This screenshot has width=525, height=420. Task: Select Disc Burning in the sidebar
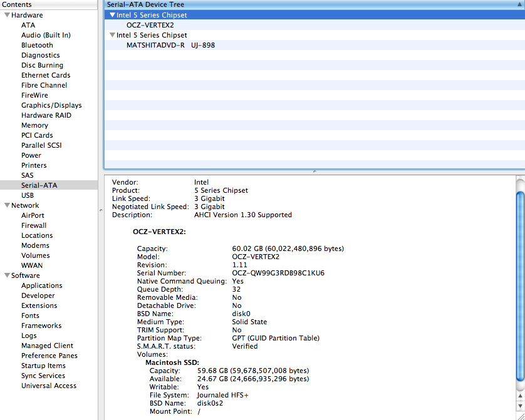[x=42, y=65]
